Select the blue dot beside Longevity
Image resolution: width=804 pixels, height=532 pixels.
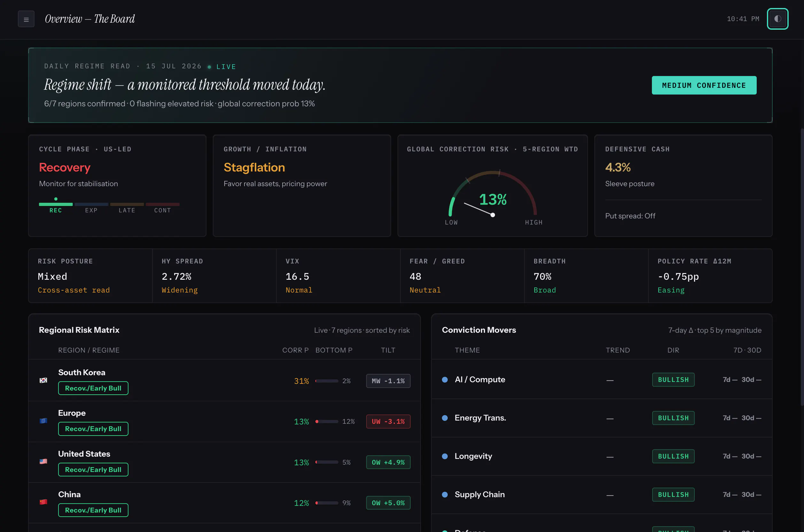[445, 456]
